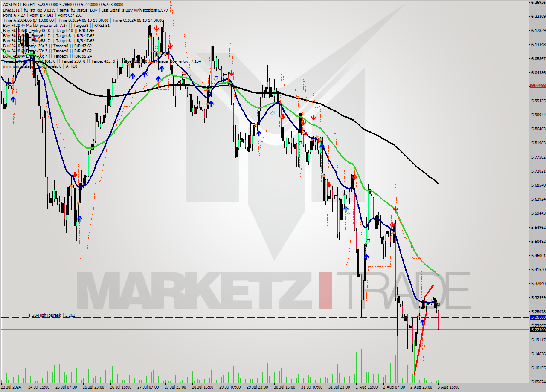Click the '28 Jul 15:00' time axis label
This screenshot has height=392, width=546.
202,387
